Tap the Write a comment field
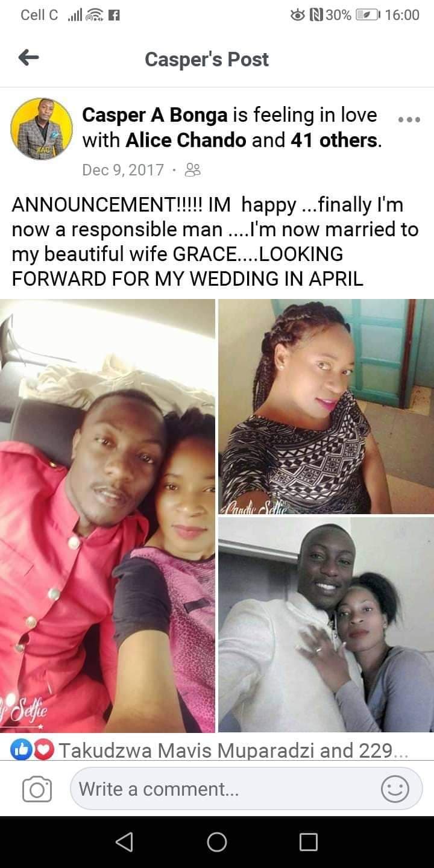The height and width of the screenshot is (868, 434). [246, 788]
